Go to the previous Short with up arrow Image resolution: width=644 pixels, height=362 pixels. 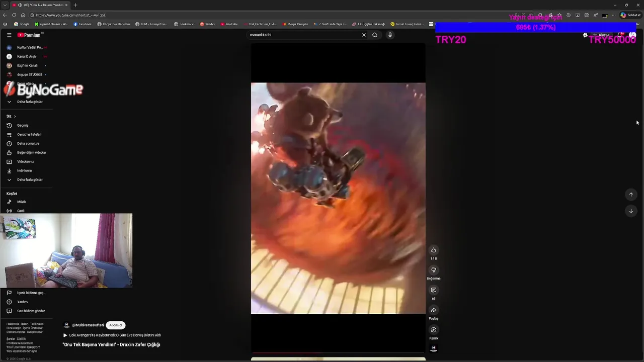pos(631,195)
